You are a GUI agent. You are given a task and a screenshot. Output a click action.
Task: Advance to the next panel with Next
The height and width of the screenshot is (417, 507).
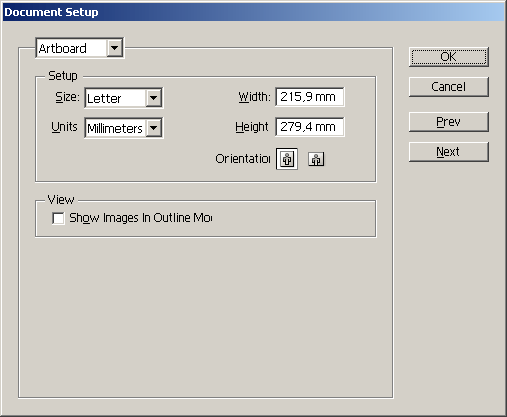(x=449, y=152)
